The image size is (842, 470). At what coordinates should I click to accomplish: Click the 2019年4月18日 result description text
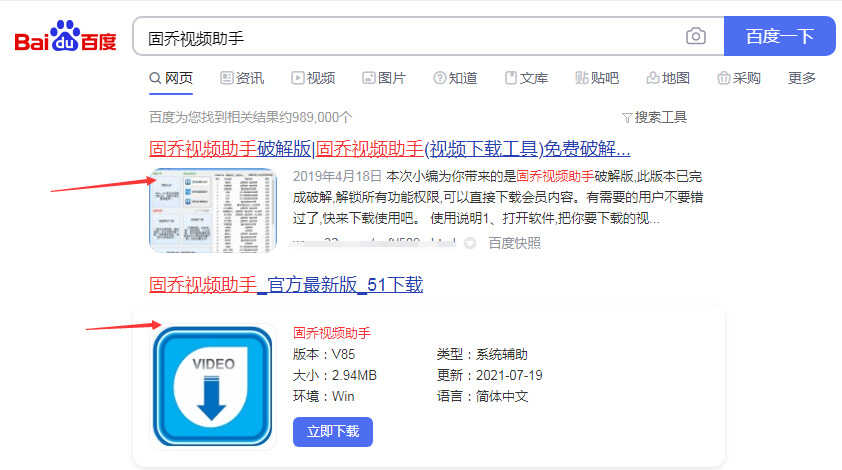498,197
